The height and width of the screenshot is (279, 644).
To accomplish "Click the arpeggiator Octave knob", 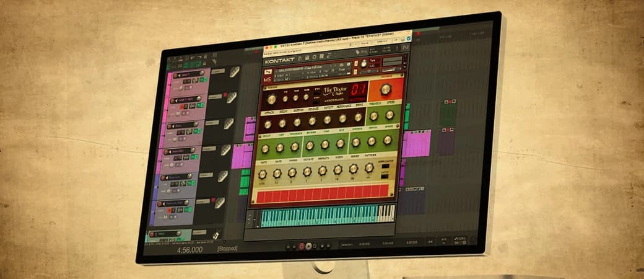I will pos(307,172).
